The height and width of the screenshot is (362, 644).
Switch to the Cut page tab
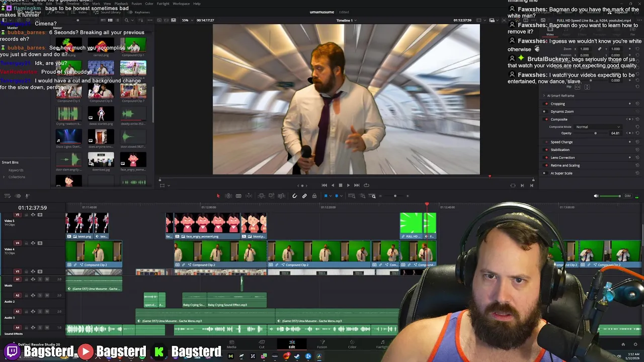click(262, 344)
